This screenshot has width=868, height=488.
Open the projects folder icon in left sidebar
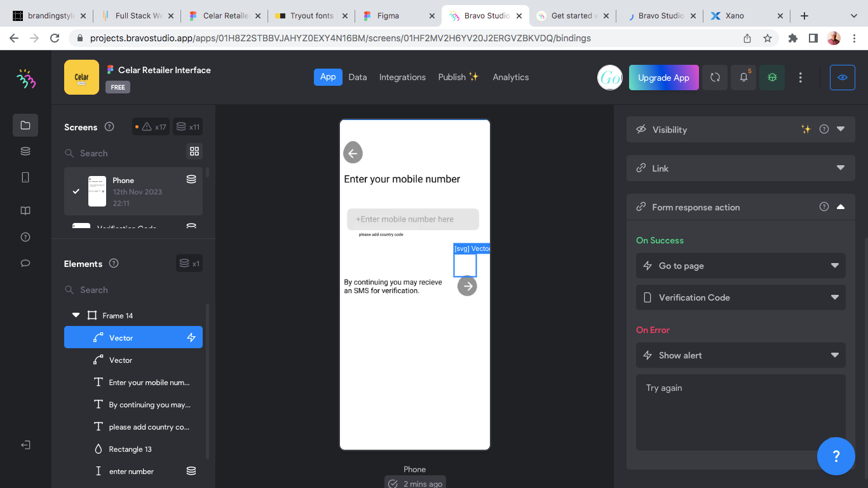click(25, 125)
